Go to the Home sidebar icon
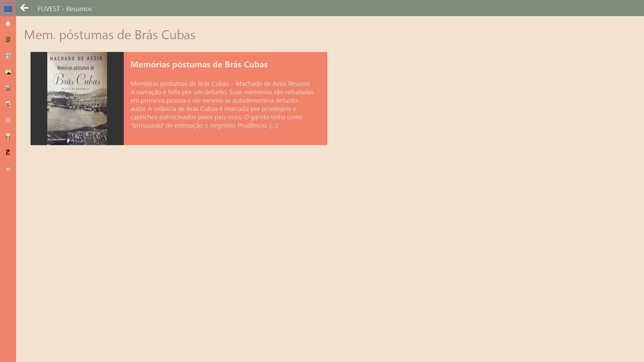This screenshot has height=362, width=644. coord(8,24)
